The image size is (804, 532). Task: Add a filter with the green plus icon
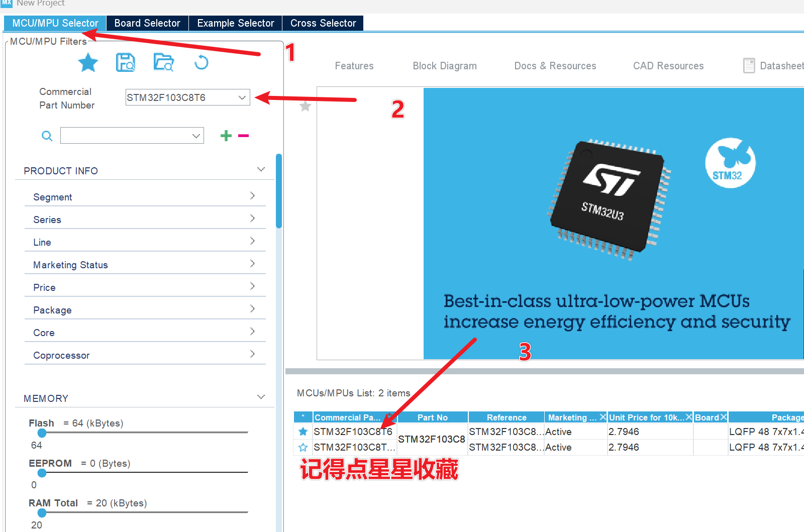[226, 136]
